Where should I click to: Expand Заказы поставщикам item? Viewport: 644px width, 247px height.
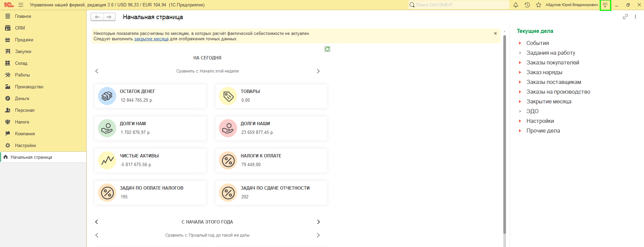pos(520,82)
